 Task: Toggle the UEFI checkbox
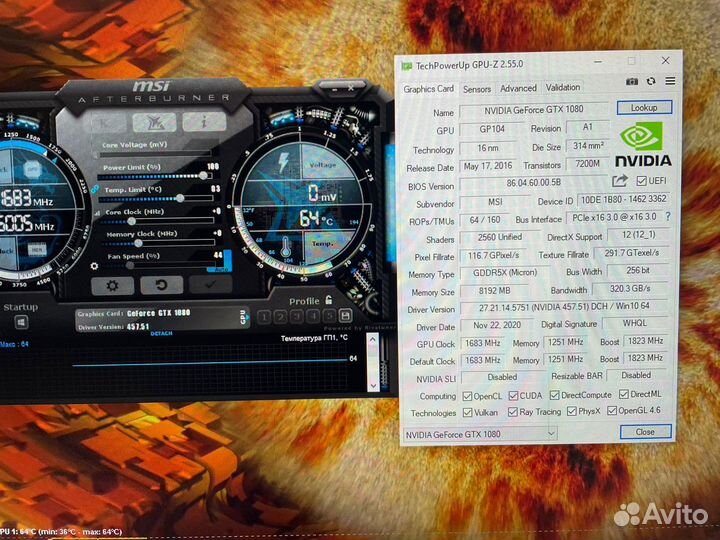pyautogui.click(x=641, y=181)
